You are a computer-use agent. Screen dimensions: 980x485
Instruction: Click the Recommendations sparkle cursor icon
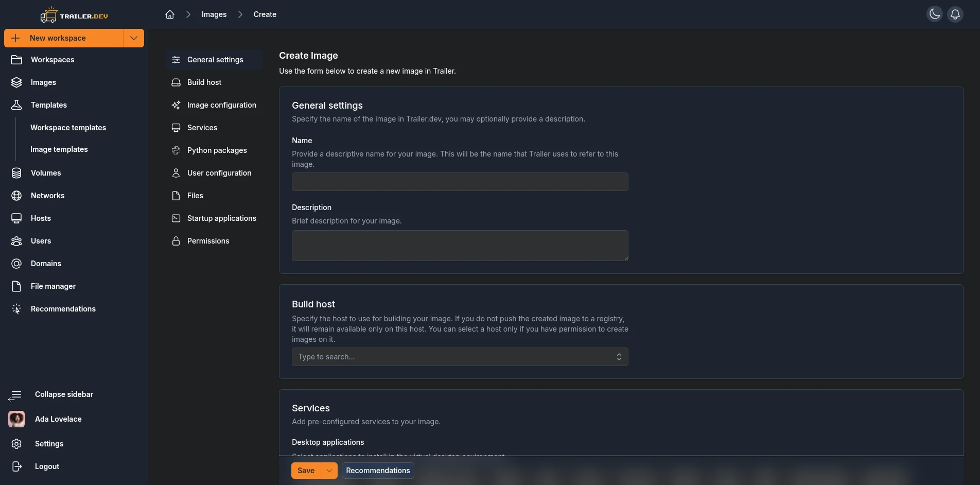tap(16, 309)
